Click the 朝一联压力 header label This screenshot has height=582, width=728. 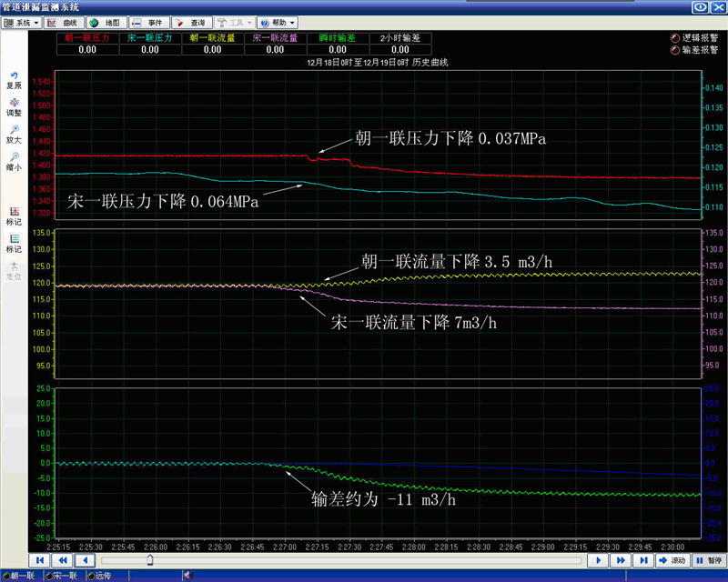coord(87,38)
